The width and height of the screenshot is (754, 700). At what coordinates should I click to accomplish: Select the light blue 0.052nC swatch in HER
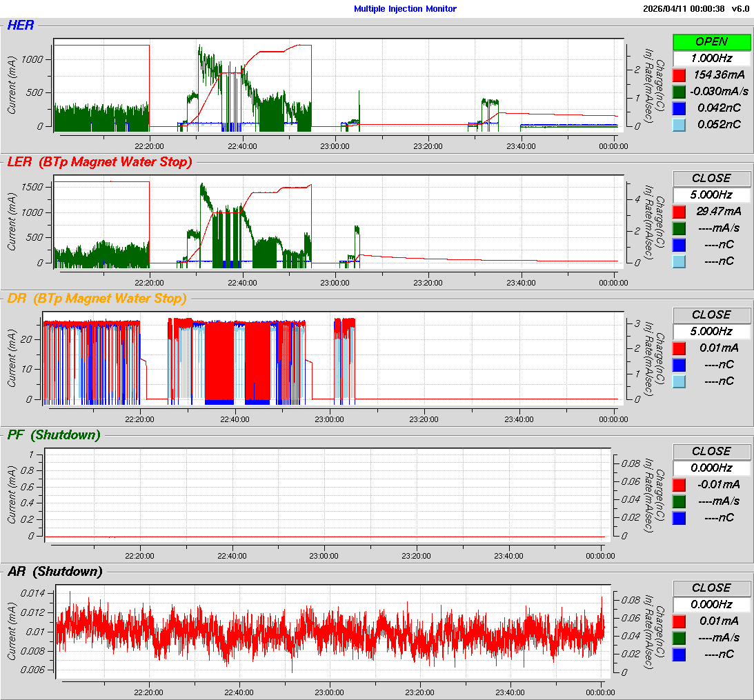[679, 125]
